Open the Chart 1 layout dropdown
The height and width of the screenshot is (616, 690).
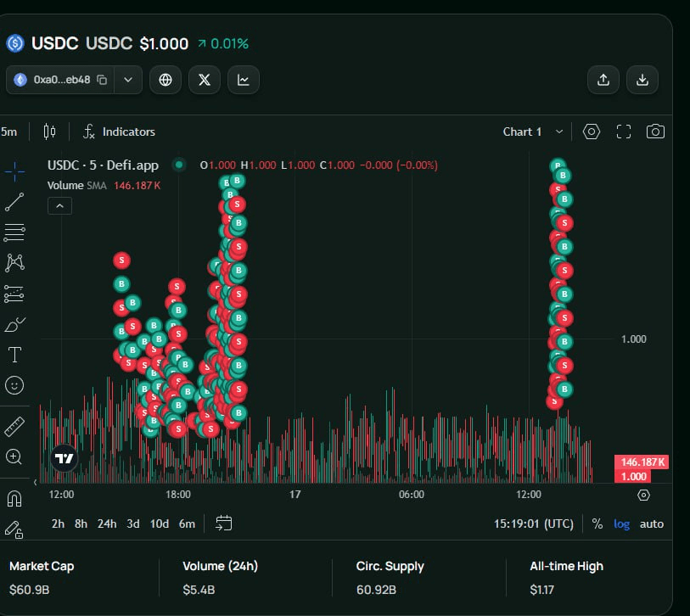tap(533, 132)
